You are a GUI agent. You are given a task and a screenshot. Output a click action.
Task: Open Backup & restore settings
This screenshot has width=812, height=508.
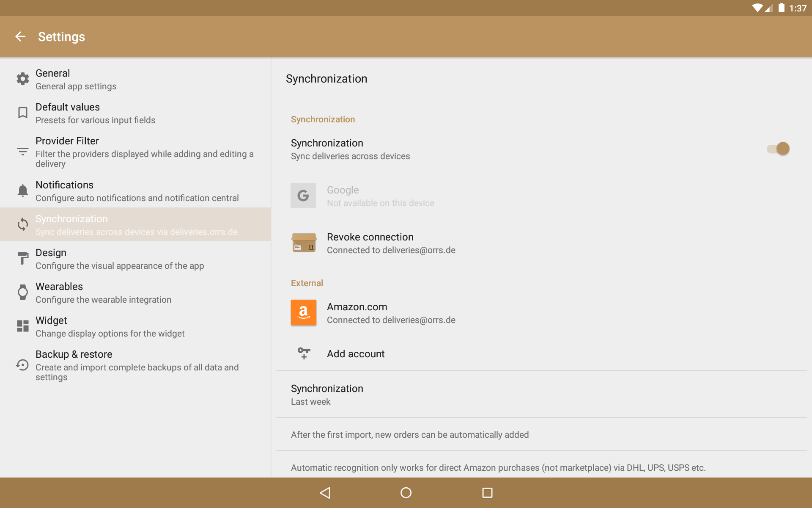[x=135, y=365]
